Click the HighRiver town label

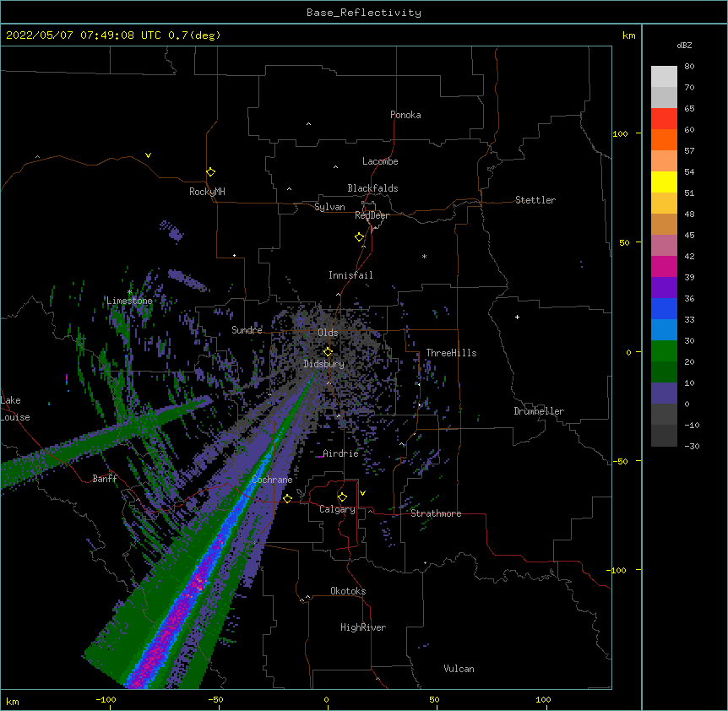point(363,627)
